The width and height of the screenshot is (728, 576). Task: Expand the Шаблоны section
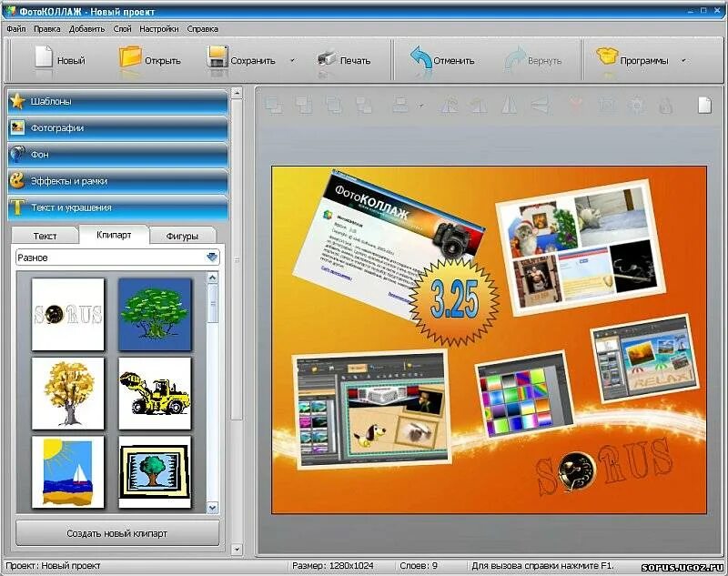(x=118, y=101)
